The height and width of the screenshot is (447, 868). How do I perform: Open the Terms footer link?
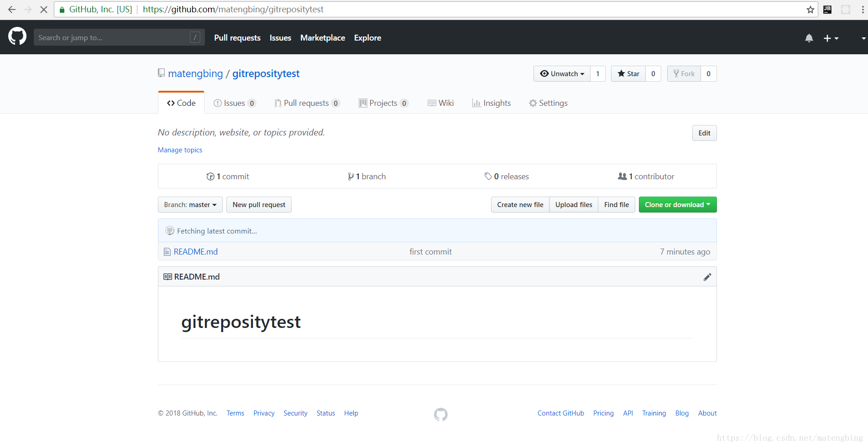coord(235,413)
